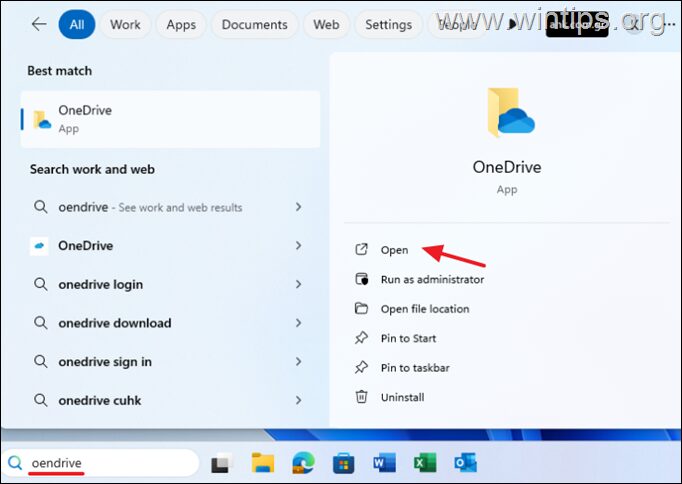Click the large OneDrive app icon

(508, 112)
